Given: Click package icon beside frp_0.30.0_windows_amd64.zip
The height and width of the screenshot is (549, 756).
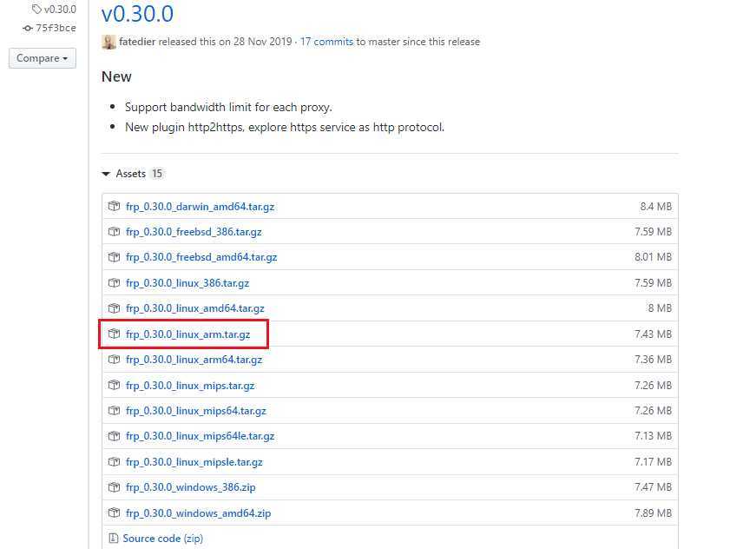Looking at the screenshot, I should [114, 513].
